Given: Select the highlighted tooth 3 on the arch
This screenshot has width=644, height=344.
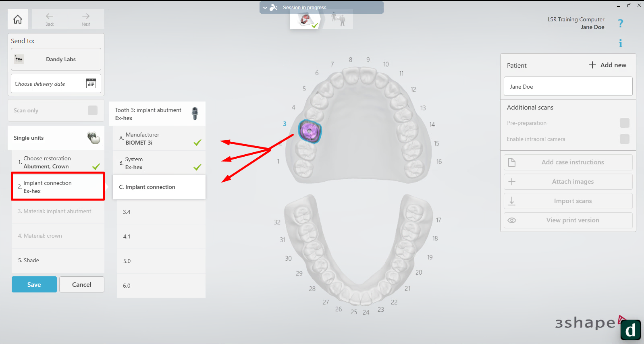Looking at the screenshot, I should click(x=310, y=131).
